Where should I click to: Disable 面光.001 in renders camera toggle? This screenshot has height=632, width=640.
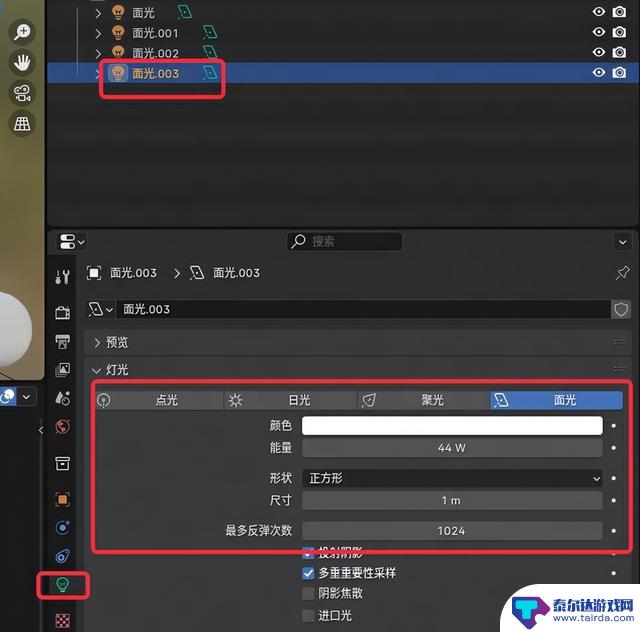[x=619, y=32]
